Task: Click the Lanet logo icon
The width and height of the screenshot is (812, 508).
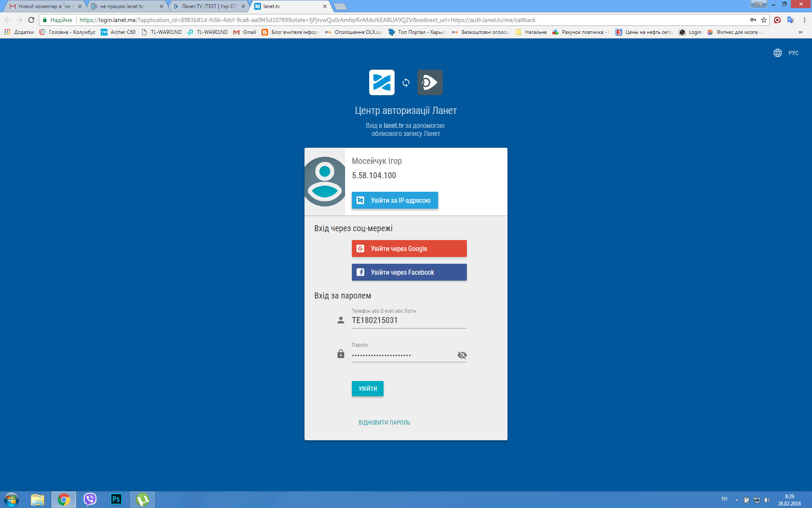Action: (x=381, y=83)
